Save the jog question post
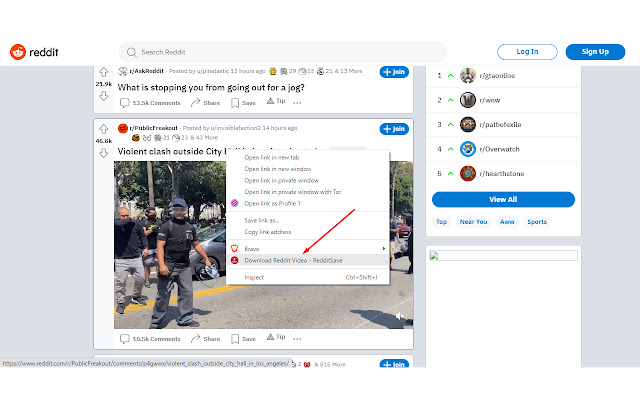The image size is (640, 400). pos(243,103)
